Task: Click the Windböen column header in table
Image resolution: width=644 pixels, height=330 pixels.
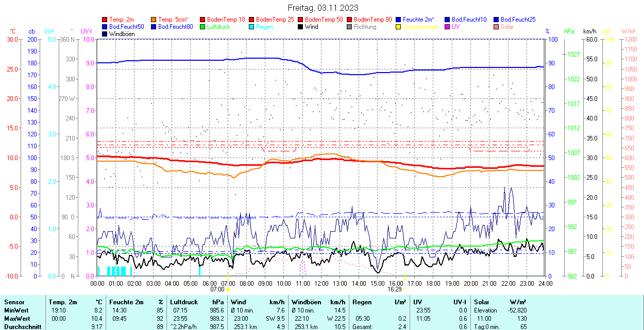Action: pyautogui.click(x=306, y=302)
